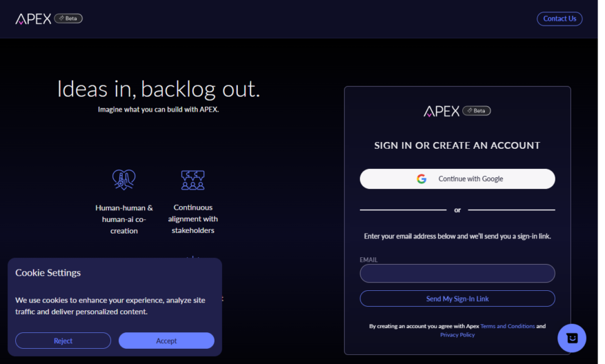
Task: Click Continuous alignment with stakeholders text
Action: click(x=193, y=219)
